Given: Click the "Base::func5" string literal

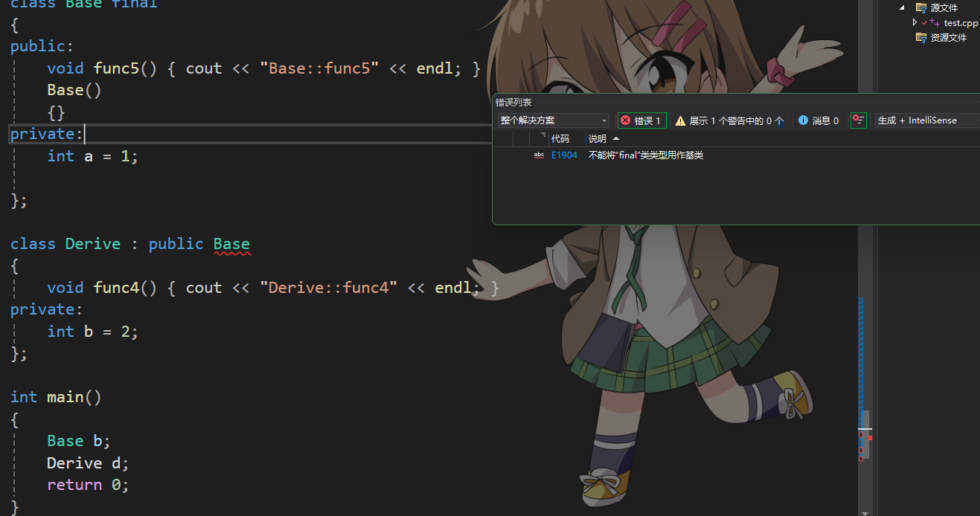Looking at the screenshot, I should coord(320,68).
